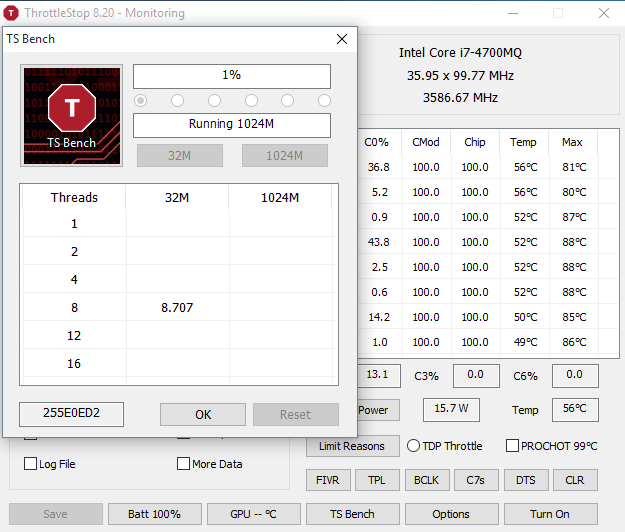Click the 3586.67 MHz frequency text

460,98
